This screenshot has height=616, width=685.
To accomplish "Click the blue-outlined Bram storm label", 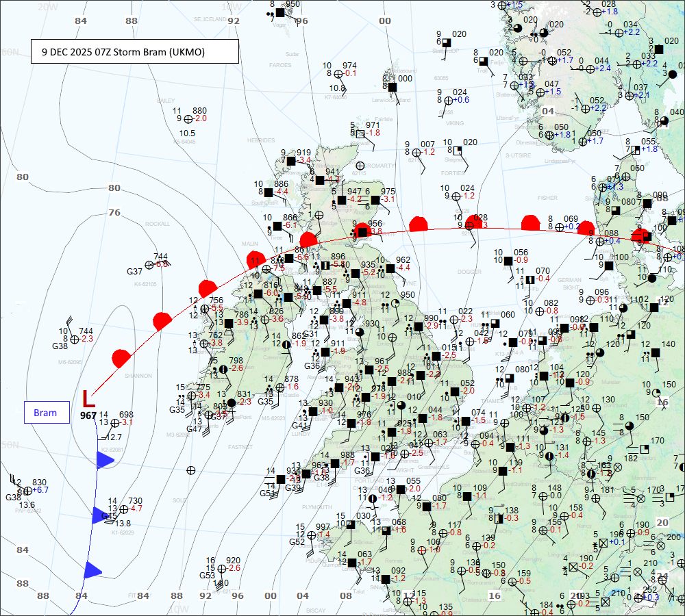I will (x=47, y=413).
